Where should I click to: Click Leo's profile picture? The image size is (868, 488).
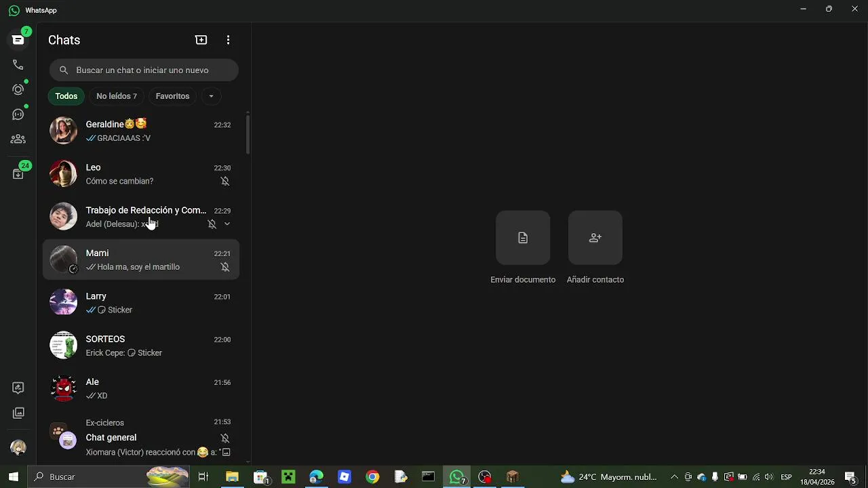pyautogui.click(x=64, y=174)
